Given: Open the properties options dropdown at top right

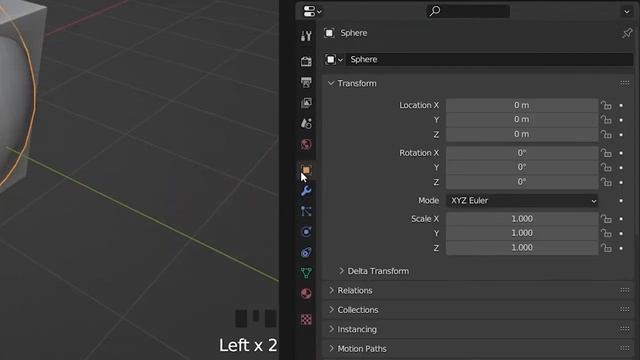Looking at the screenshot, I should point(627,11).
